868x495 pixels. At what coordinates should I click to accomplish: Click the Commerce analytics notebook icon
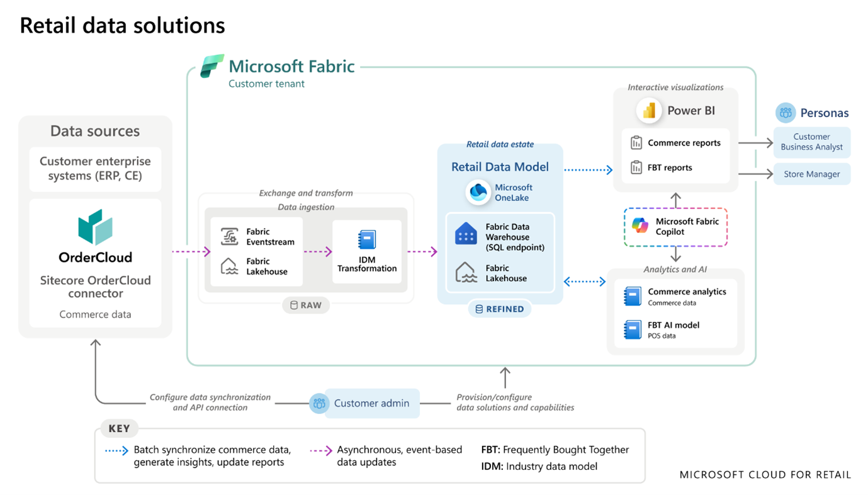click(633, 296)
